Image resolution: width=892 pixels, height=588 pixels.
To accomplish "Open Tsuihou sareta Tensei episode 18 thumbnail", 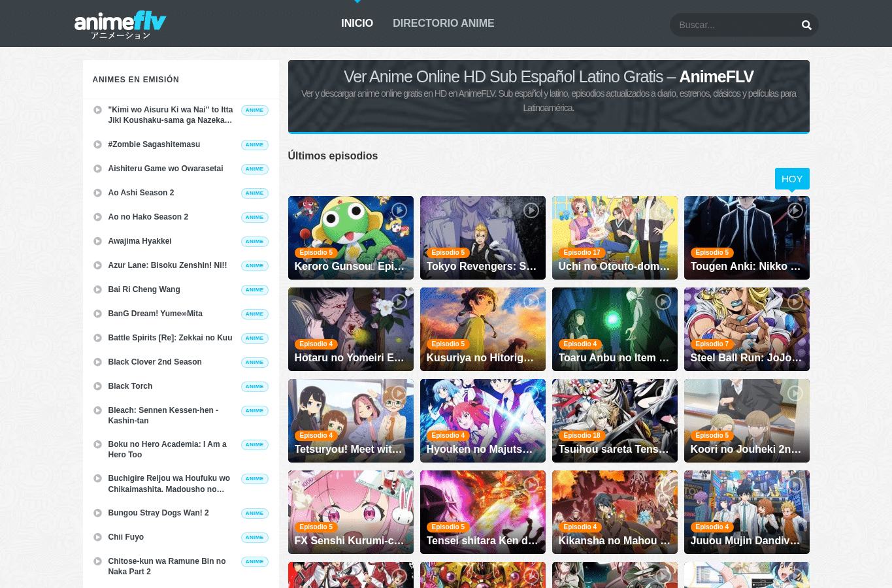I will click(x=615, y=421).
